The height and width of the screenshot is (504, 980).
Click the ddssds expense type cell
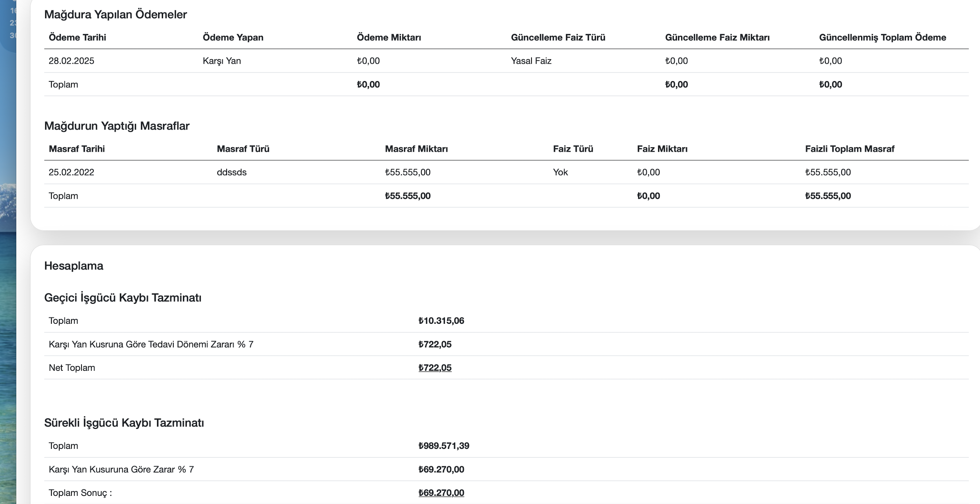coord(231,172)
